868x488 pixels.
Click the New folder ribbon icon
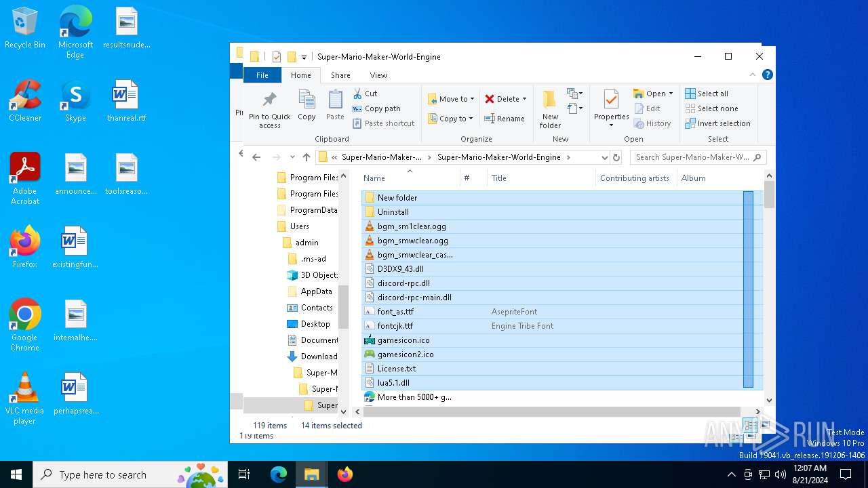(550, 109)
